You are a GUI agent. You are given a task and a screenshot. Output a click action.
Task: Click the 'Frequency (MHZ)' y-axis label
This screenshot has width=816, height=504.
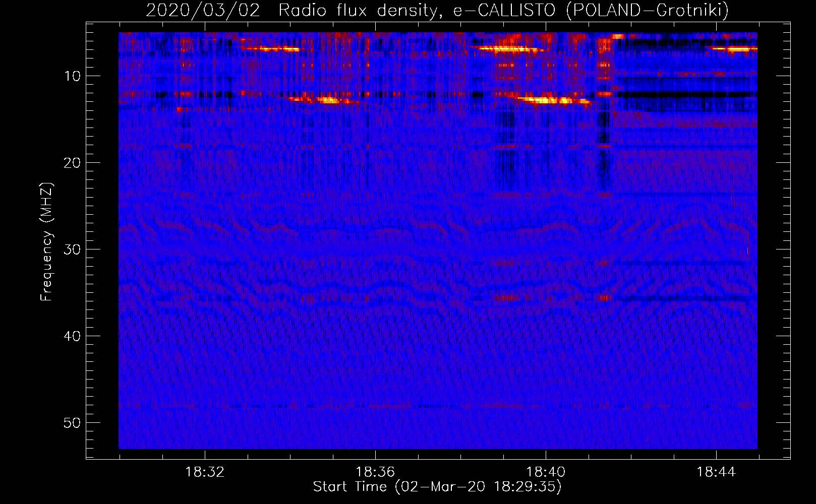tap(46, 242)
